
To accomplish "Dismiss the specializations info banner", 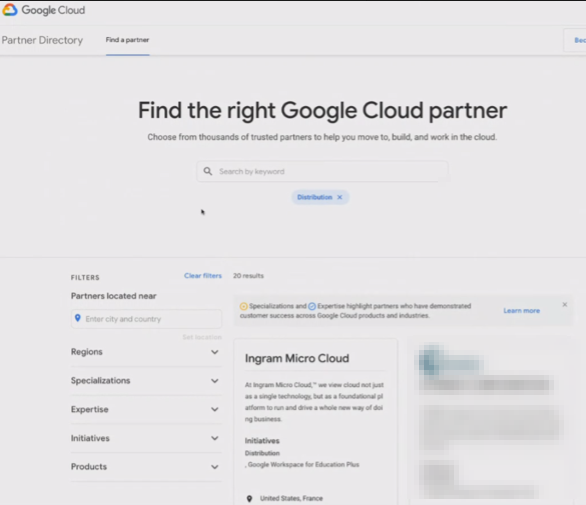I will pos(565,305).
